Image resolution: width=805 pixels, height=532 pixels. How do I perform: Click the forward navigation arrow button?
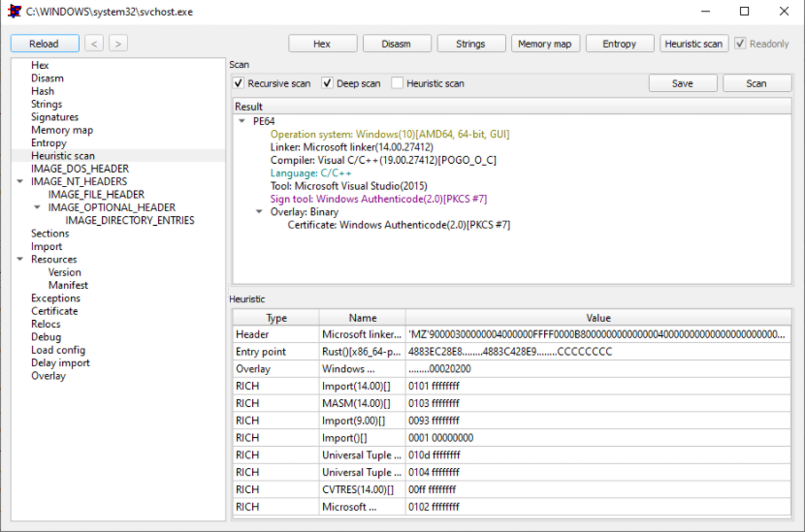click(118, 44)
